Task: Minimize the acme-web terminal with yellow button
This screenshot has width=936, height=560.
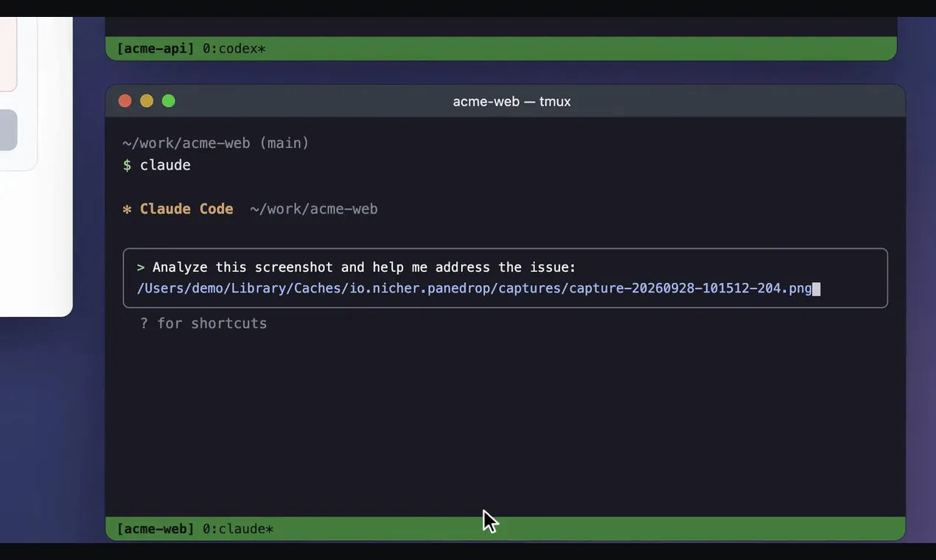Action: click(147, 101)
